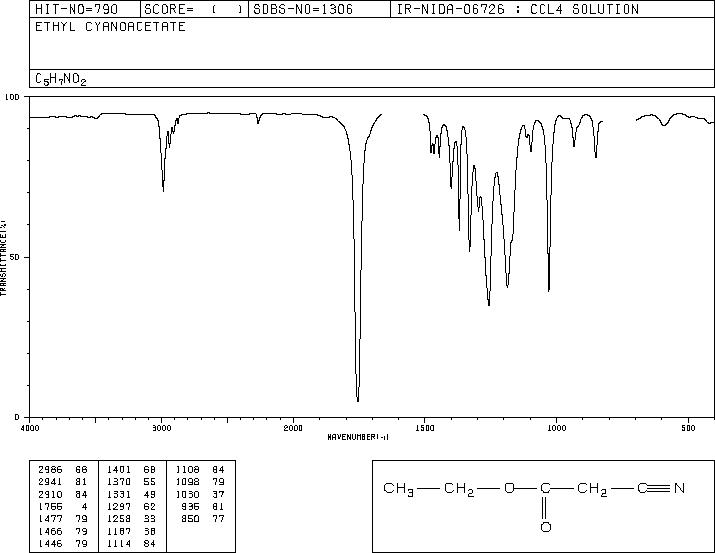This screenshot has width=715, height=553.
Task: Select the molecular formula C5H7NO2
Action: [61, 79]
